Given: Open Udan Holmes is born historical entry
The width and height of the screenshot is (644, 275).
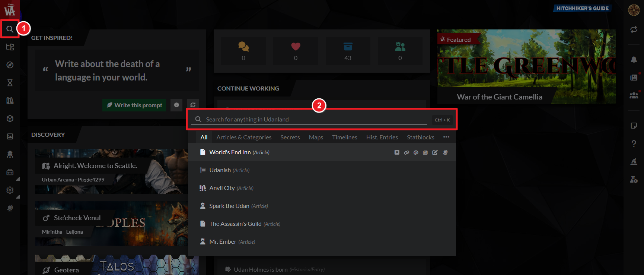Looking at the screenshot, I should [x=275, y=269].
